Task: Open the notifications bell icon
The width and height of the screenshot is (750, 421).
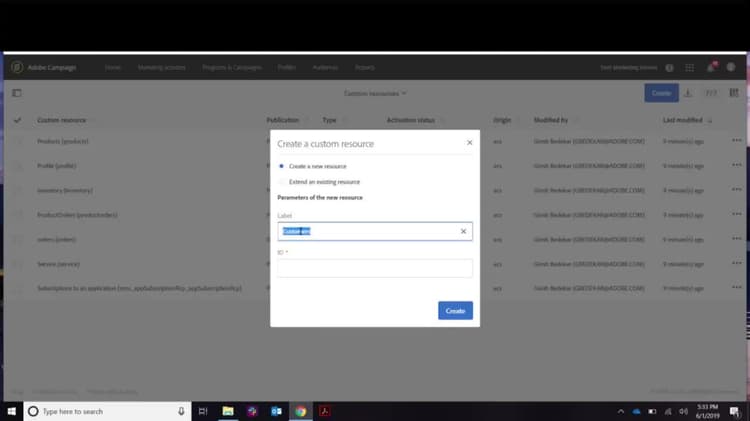Action: pyautogui.click(x=711, y=67)
